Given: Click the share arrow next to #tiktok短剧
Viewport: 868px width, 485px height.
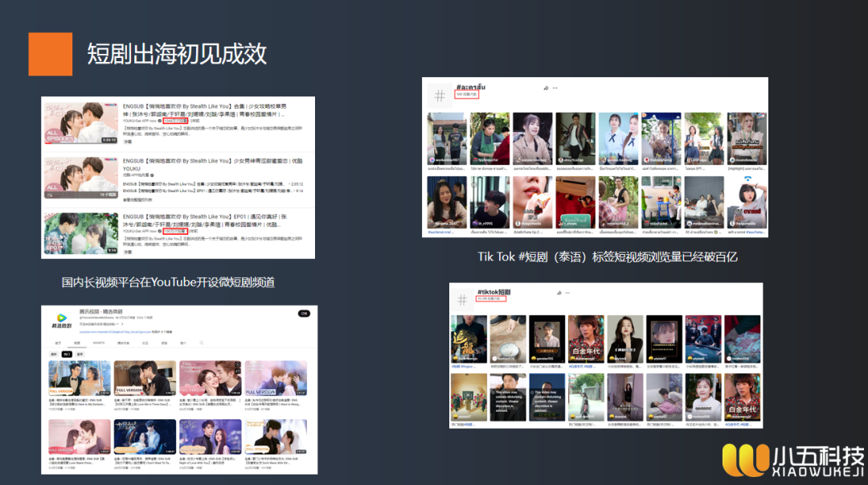Looking at the screenshot, I should (x=559, y=293).
